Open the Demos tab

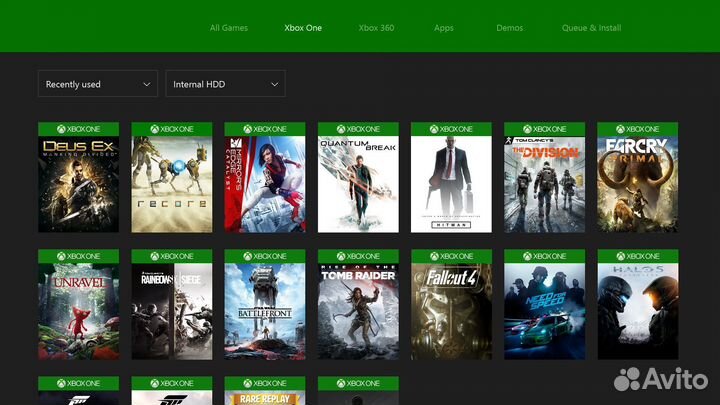[509, 28]
